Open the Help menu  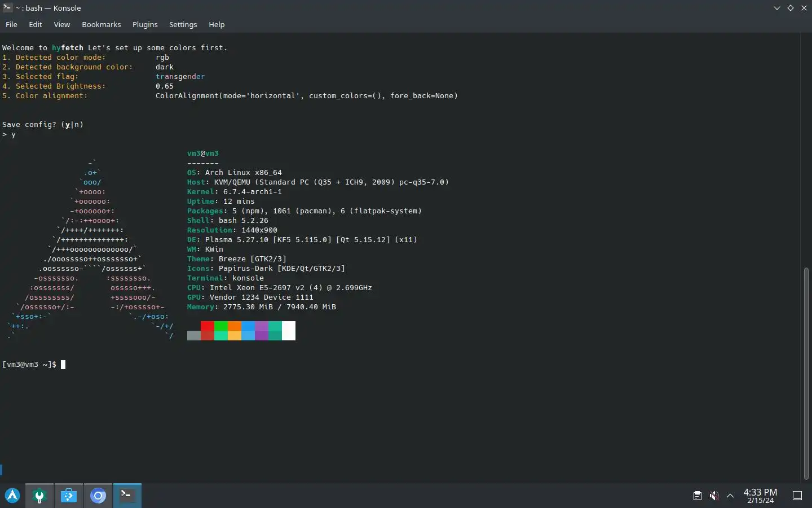click(217, 24)
